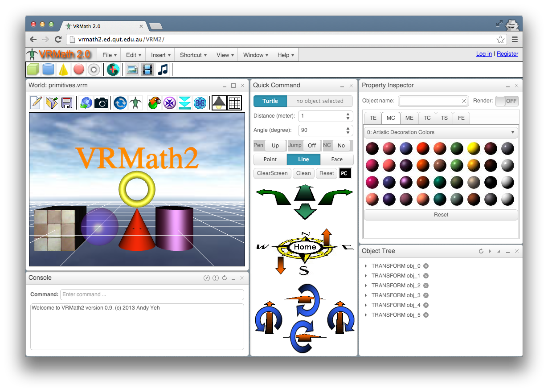Open the Insert menu
The height and width of the screenshot is (392, 548).
(160, 55)
